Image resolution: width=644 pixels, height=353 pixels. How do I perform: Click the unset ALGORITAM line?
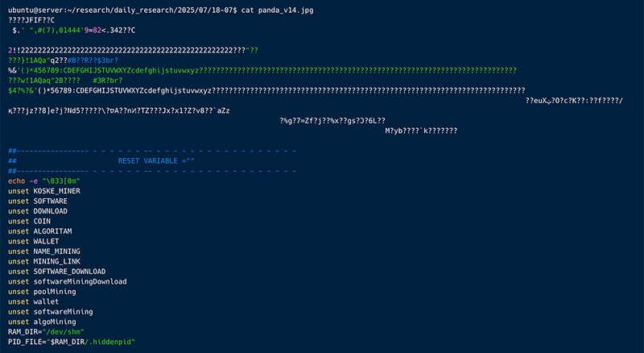[51, 231]
